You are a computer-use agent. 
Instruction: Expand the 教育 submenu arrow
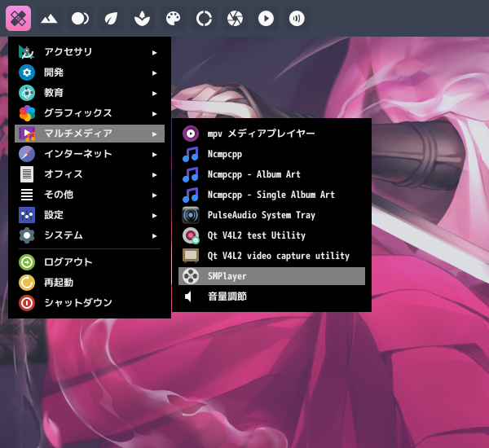[x=154, y=93]
